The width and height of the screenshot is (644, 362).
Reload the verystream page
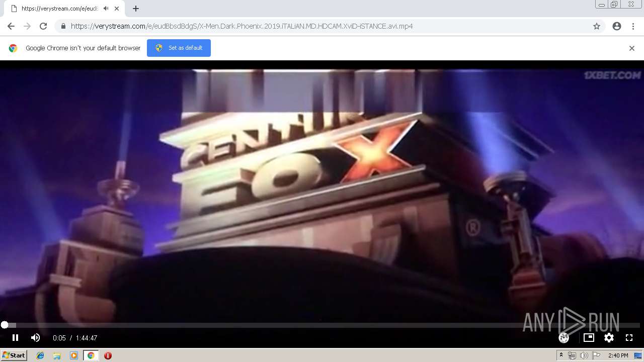43,26
